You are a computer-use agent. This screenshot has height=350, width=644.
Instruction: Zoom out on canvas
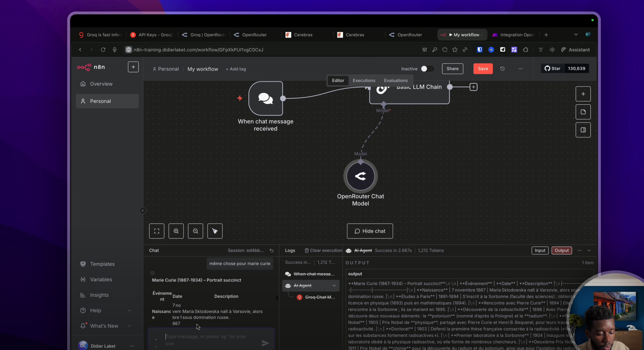coord(195,231)
